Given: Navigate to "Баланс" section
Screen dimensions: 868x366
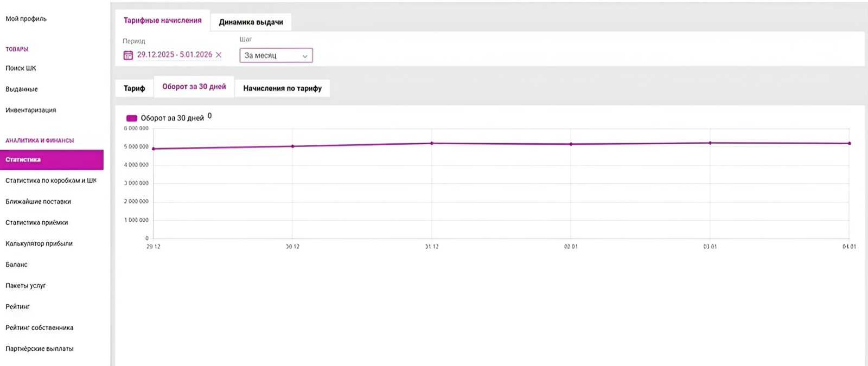Looking at the screenshot, I should tap(16, 265).
